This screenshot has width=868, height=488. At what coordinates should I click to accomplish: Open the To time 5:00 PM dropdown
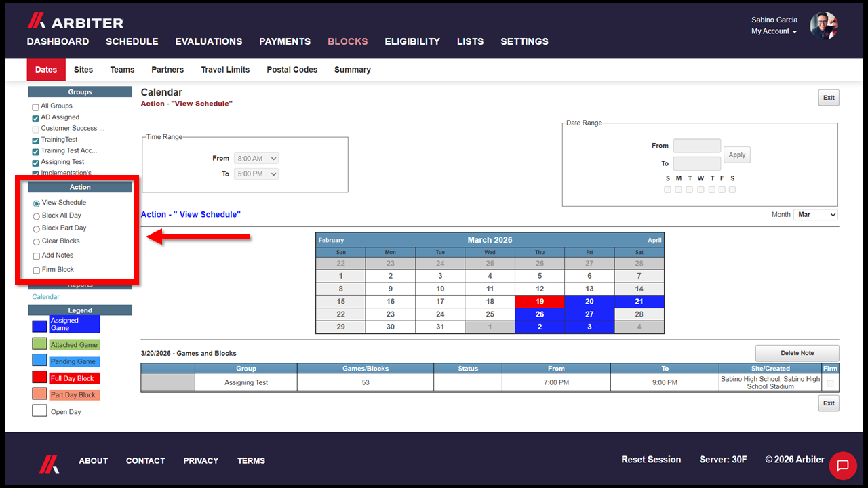coord(256,174)
